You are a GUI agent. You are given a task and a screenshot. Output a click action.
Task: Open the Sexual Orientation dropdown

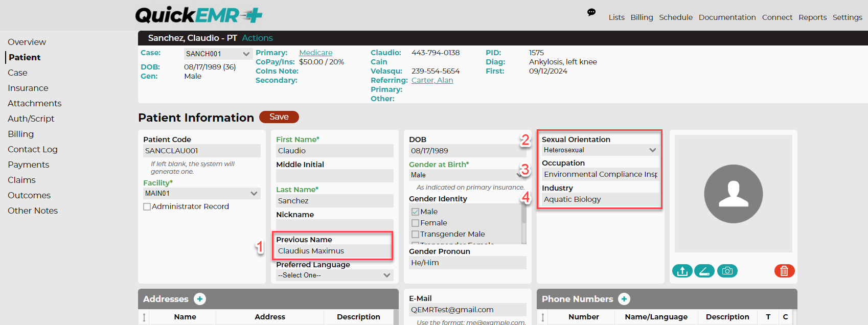[600, 150]
